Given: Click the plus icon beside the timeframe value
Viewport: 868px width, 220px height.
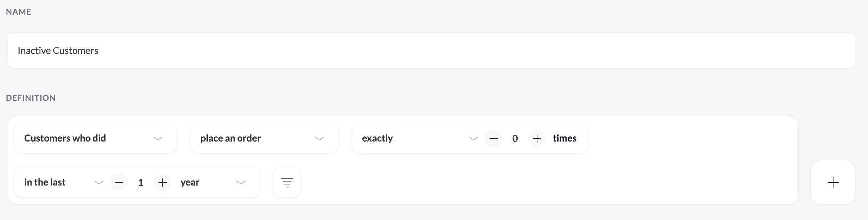Looking at the screenshot, I should click(162, 182).
